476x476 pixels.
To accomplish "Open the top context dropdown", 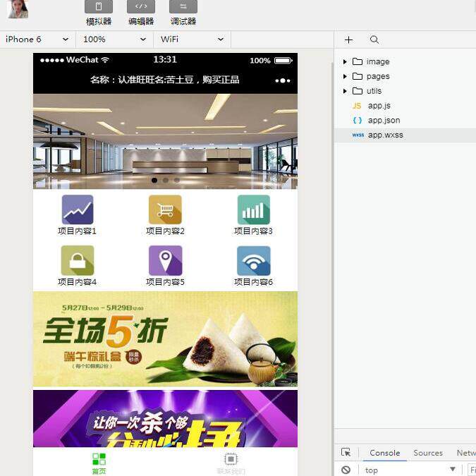I will coord(410,470).
